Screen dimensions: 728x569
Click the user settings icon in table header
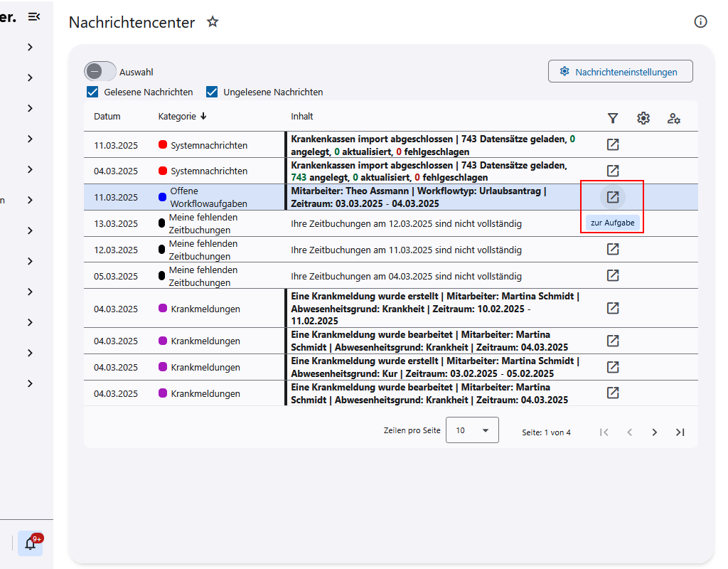(674, 118)
